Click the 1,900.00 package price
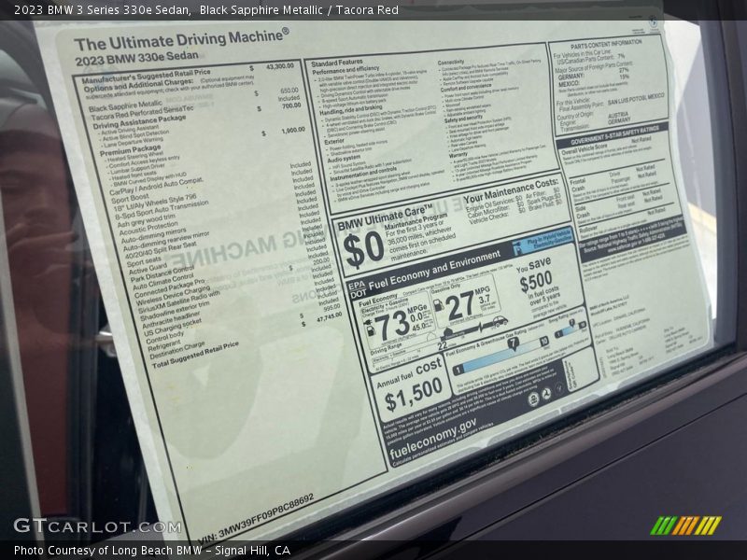This screenshot has width=747, height=560. (293, 130)
